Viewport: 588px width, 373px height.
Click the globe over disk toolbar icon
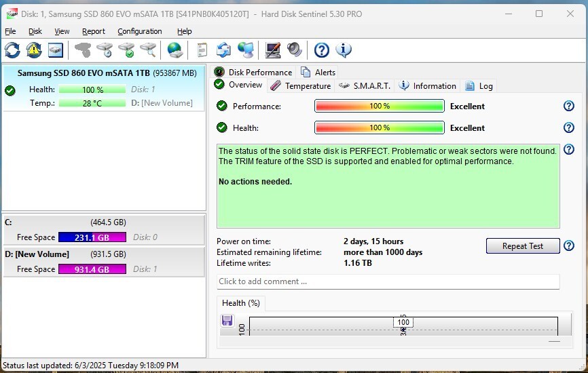[x=174, y=50]
